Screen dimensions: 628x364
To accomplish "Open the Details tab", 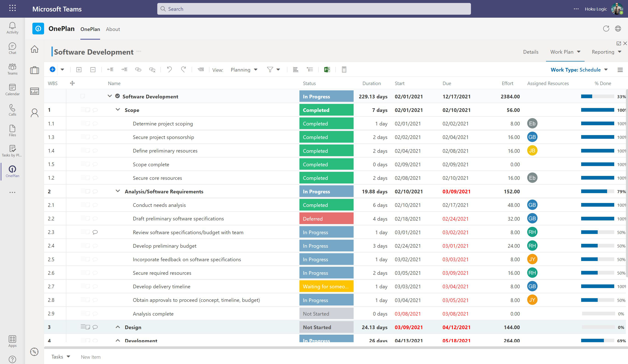I will pos(531,52).
